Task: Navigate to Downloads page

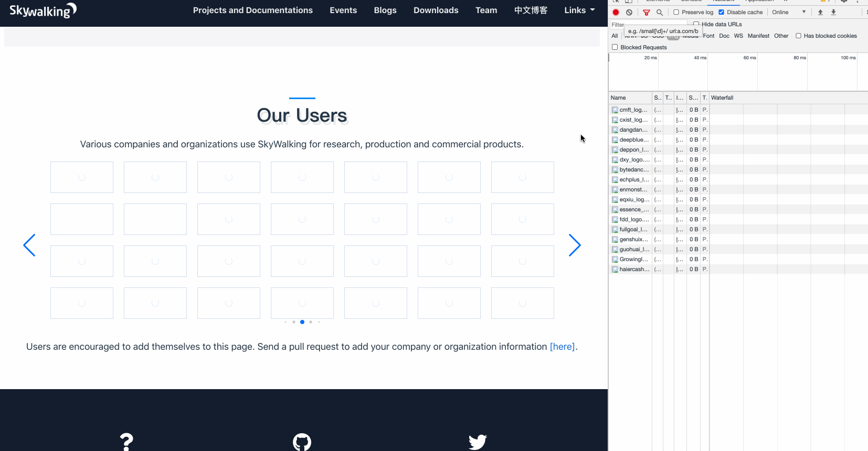Action: (x=436, y=10)
